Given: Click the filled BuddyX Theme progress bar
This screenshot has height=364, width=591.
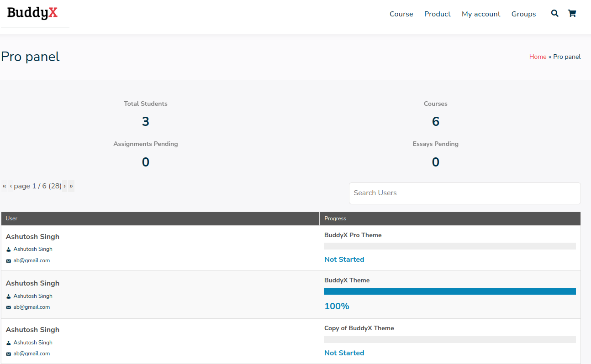Looking at the screenshot, I should pyautogui.click(x=450, y=291).
